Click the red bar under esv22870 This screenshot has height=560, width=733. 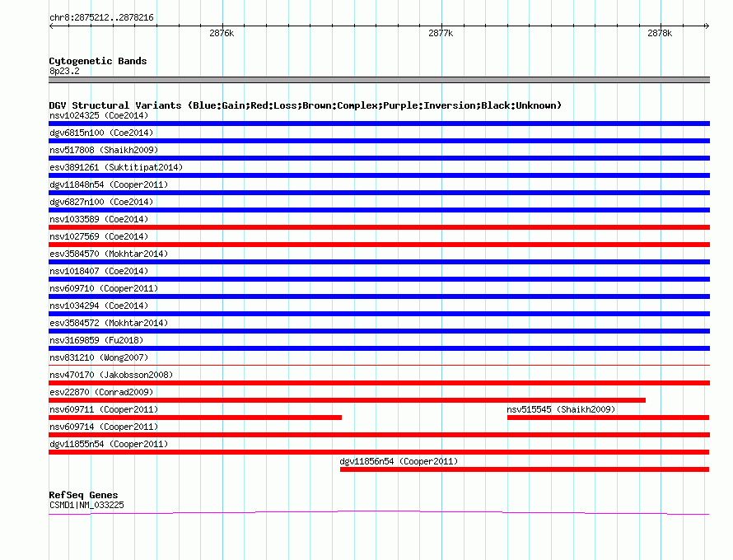pos(347,400)
